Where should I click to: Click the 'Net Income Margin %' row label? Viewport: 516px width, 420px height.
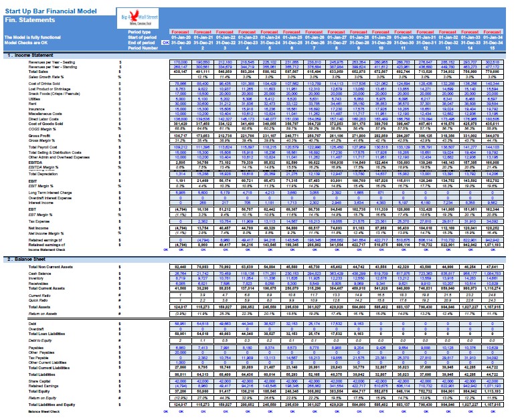(x=46, y=233)
